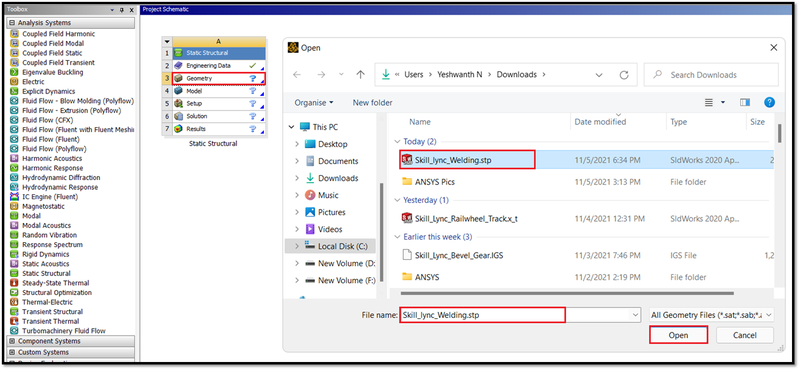Collapse the Today (2) group

[397, 141]
